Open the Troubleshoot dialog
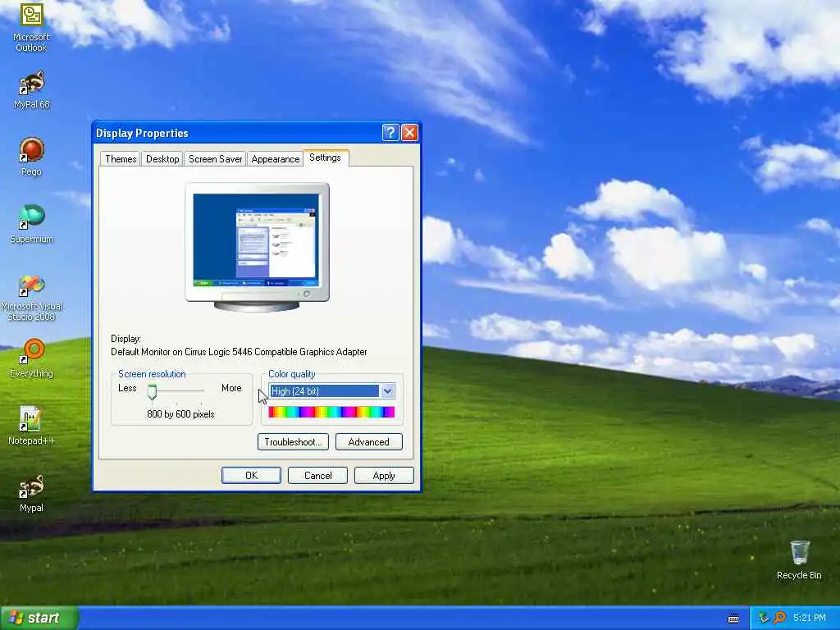 coord(293,442)
